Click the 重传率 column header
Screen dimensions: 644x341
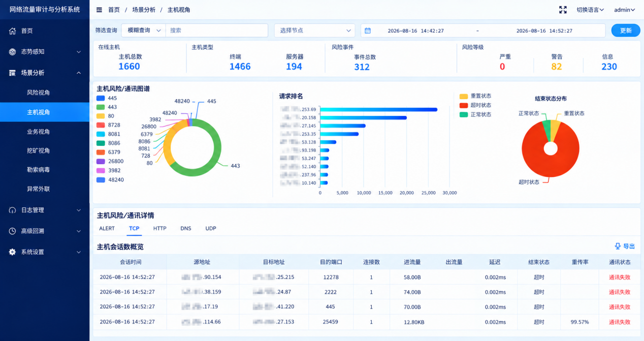coord(579,262)
